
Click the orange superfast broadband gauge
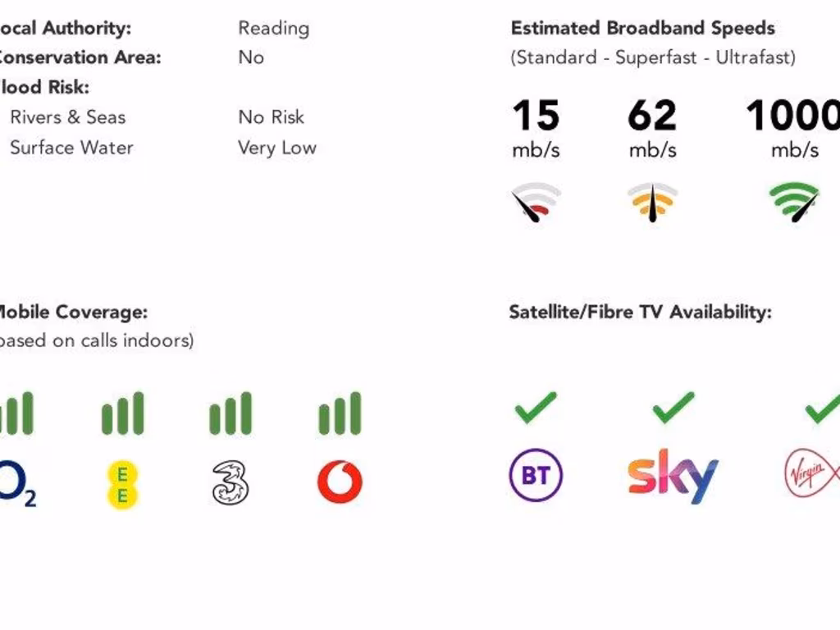click(x=652, y=203)
